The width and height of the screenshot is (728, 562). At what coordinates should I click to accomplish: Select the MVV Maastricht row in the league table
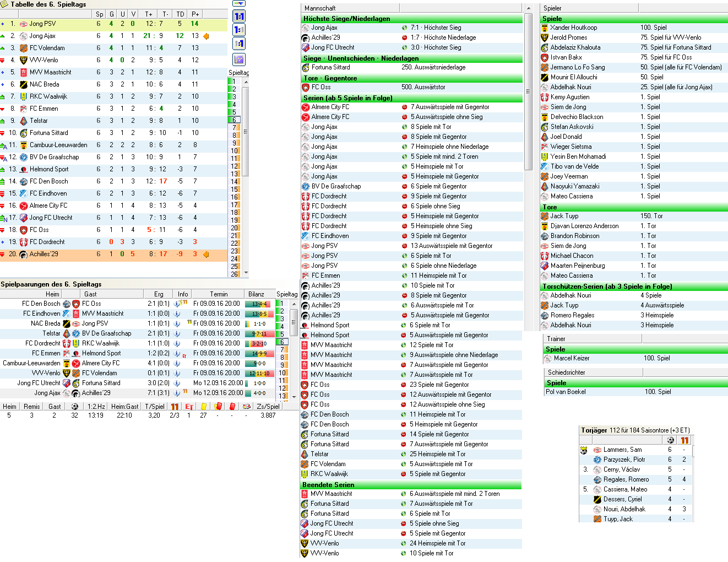tap(113, 72)
